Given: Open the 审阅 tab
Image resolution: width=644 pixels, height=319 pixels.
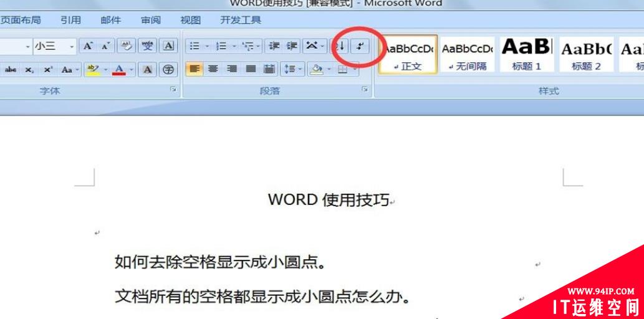Looking at the screenshot, I should (151, 20).
